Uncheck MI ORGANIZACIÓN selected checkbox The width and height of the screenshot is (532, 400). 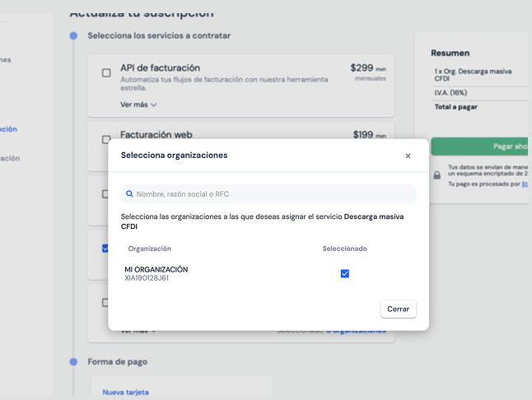pyautogui.click(x=345, y=273)
